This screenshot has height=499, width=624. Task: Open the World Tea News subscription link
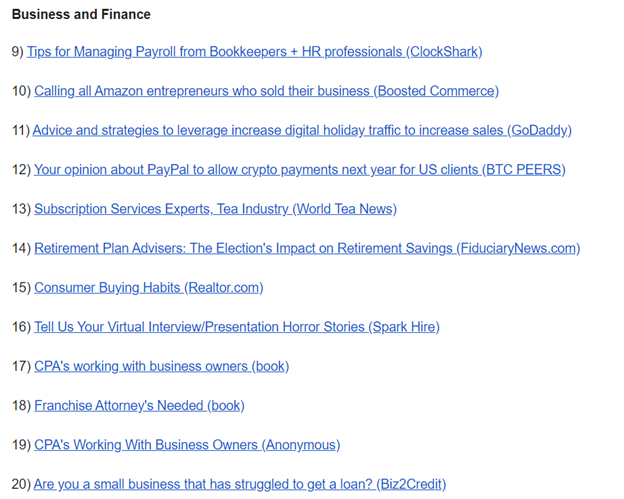215,209
